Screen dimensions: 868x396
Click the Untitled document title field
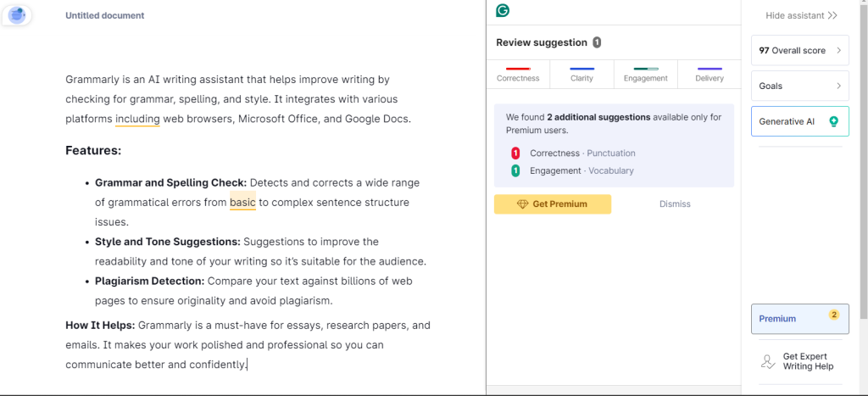[104, 15]
